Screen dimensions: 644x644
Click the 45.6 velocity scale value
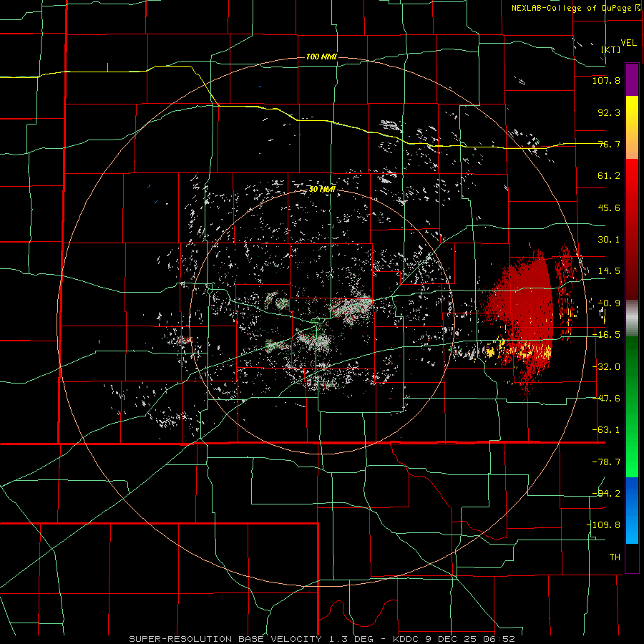[609, 208]
